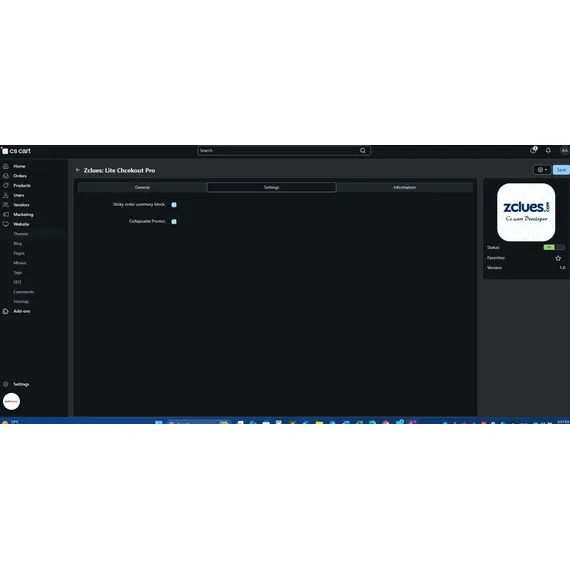Viewport: 570px width, 570px height.
Task: Open Products in the sidebar
Action: click(x=22, y=185)
